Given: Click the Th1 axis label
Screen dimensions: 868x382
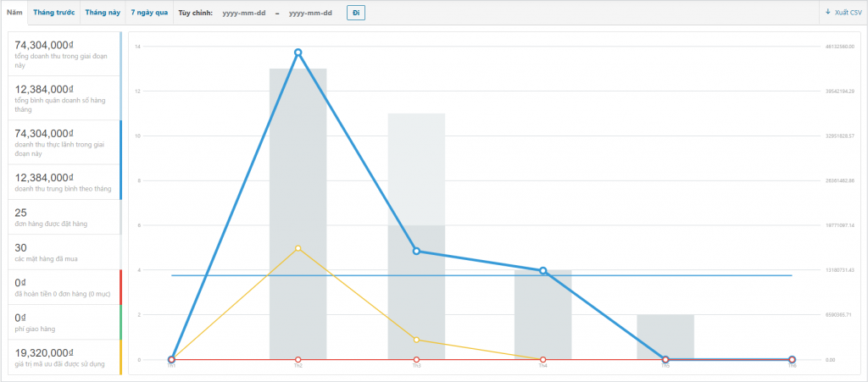Looking at the screenshot, I should 171,365.
